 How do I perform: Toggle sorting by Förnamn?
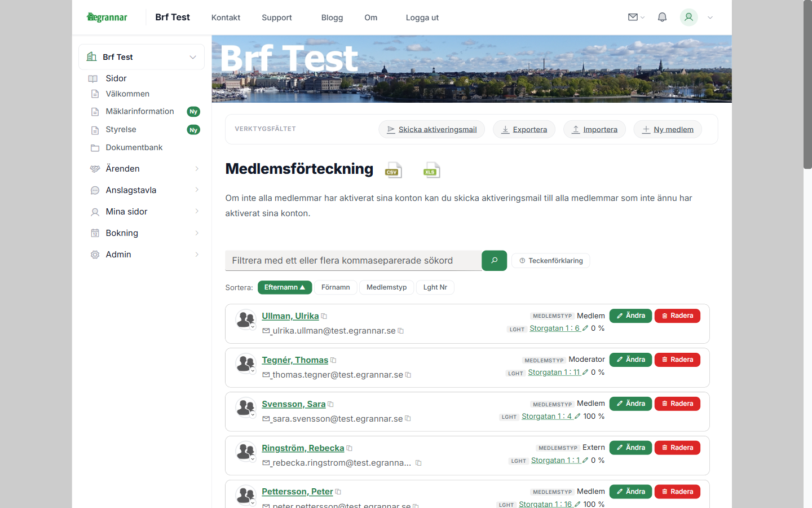(336, 287)
